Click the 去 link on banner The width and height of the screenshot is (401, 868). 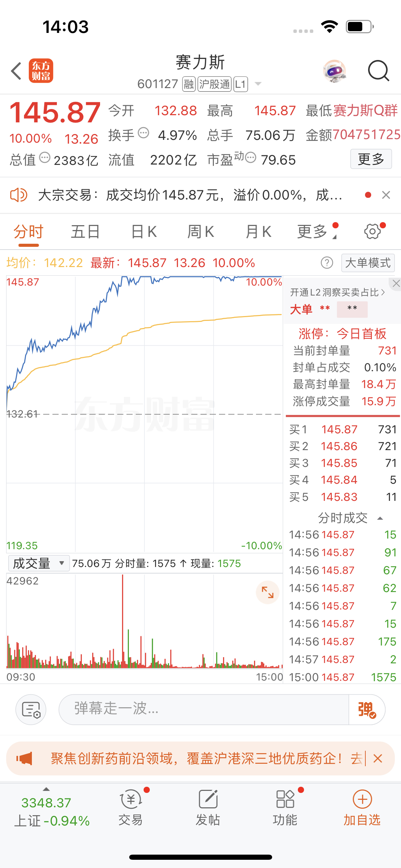[356, 759]
